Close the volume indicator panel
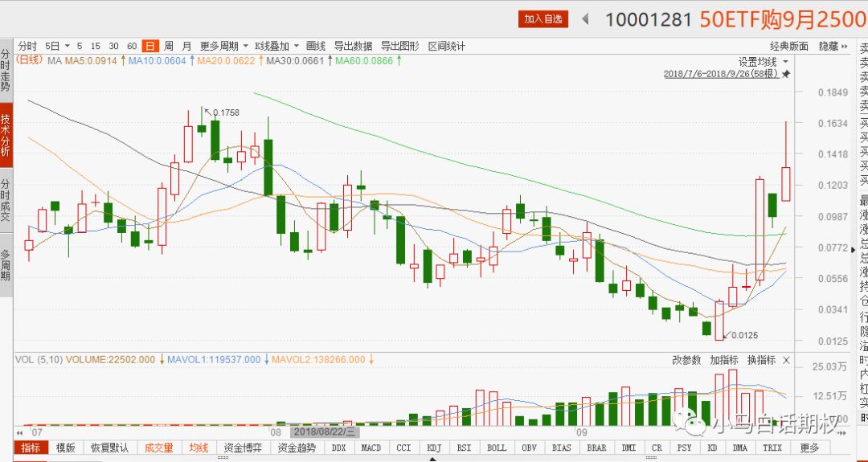The height and width of the screenshot is (462, 868). pyautogui.click(x=786, y=360)
